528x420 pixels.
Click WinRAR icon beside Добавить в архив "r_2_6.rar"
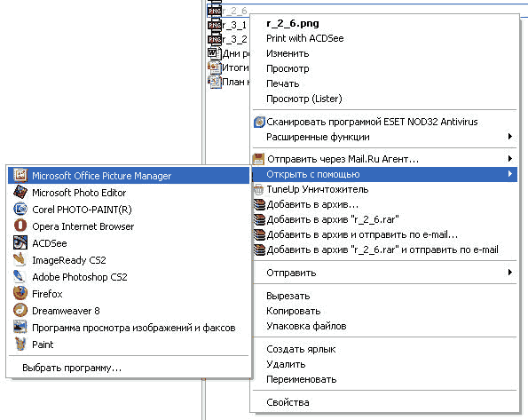(x=259, y=219)
